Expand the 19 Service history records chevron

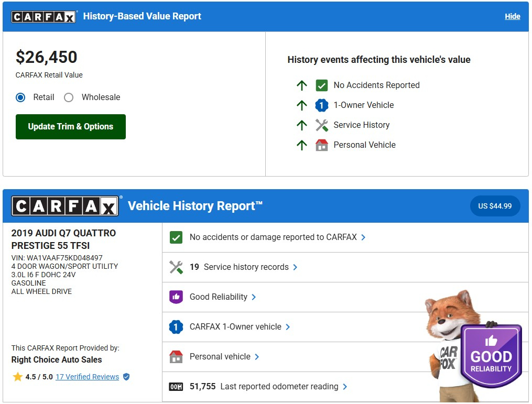tap(295, 267)
